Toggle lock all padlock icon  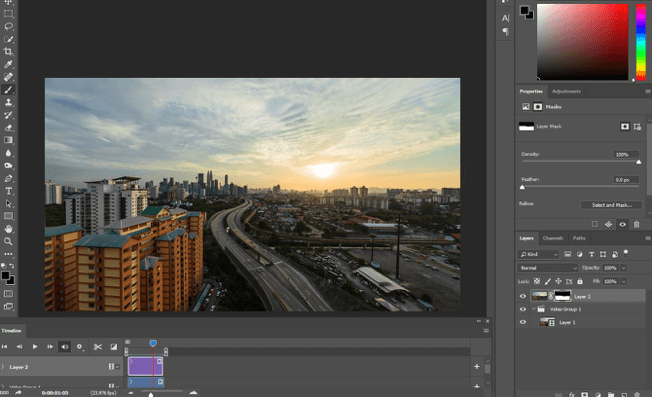(x=580, y=281)
